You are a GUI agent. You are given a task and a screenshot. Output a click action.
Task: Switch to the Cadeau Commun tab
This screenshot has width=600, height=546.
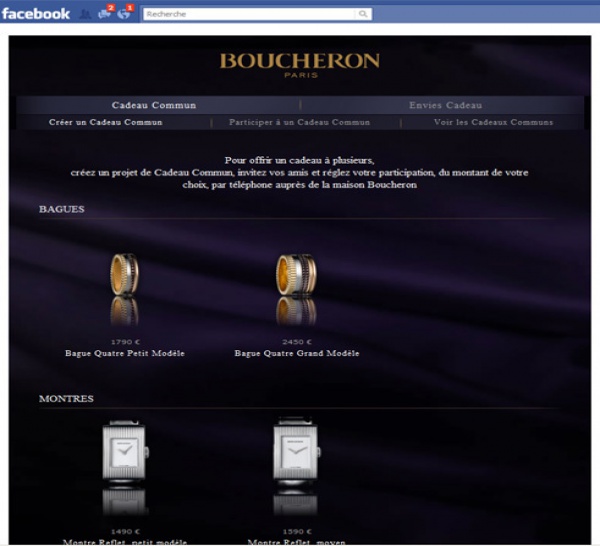(154, 105)
